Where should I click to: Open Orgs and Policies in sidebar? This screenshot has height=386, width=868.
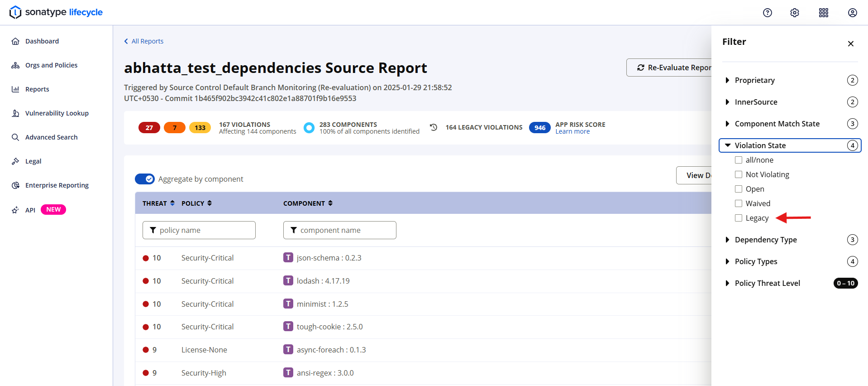coord(51,65)
